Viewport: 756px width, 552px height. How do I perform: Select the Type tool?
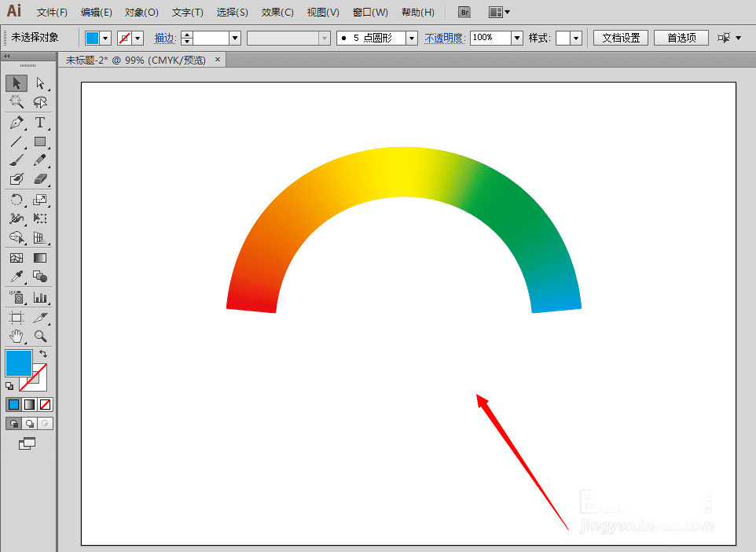(40, 123)
